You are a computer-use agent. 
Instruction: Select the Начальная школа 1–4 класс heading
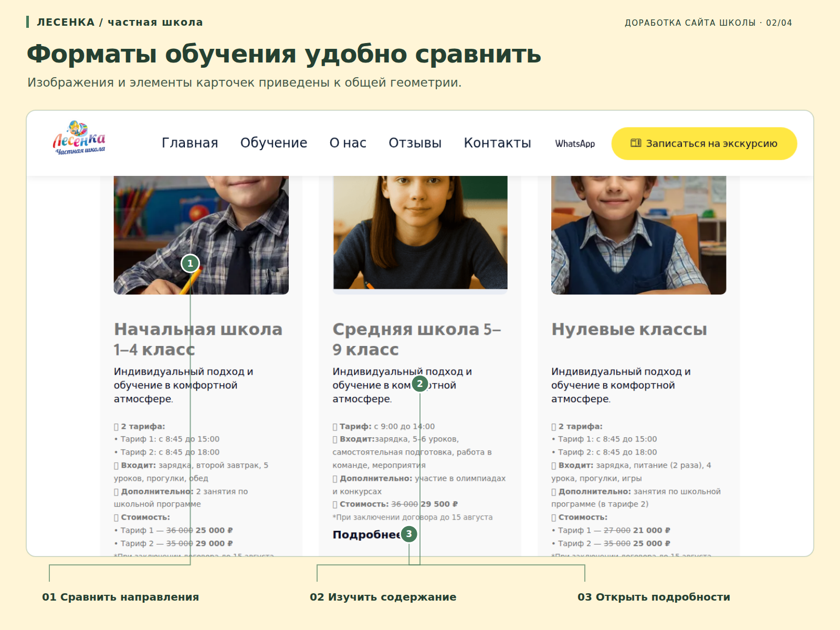coord(198,339)
